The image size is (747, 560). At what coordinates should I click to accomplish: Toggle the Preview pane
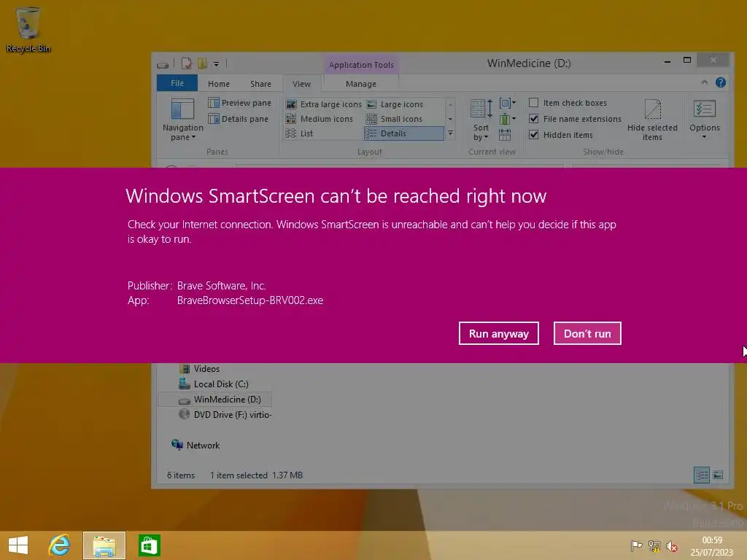[239, 103]
